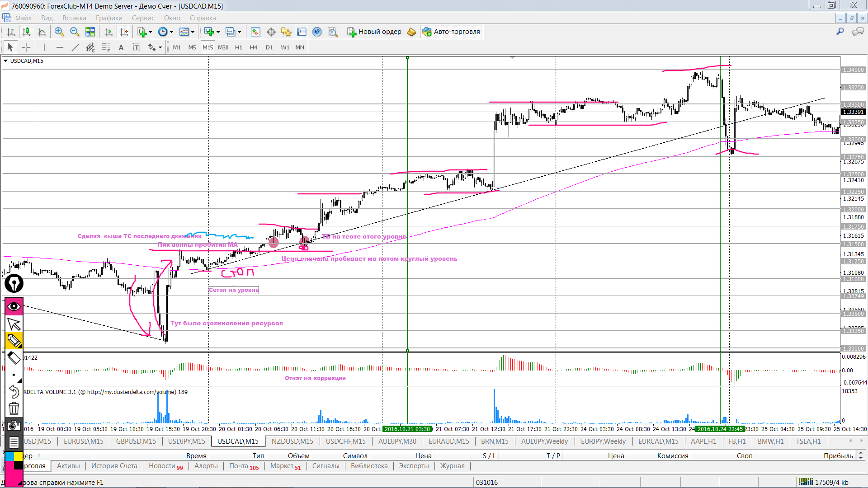868x488 pixels.
Task: Tile chart windows icon
Action: coord(90,32)
